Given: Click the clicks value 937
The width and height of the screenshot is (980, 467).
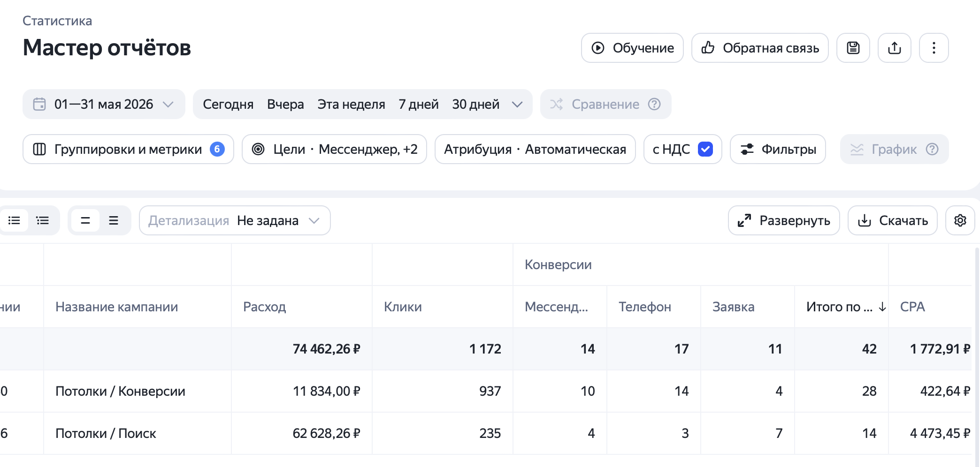Looking at the screenshot, I should [490, 391].
